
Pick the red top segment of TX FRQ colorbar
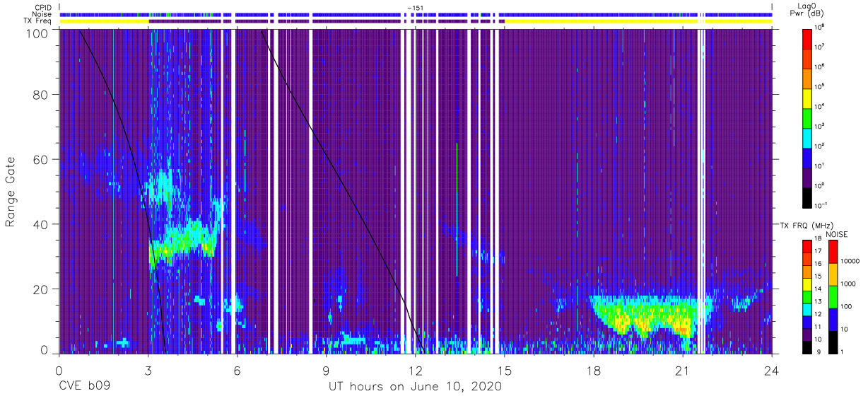point(807,245)
